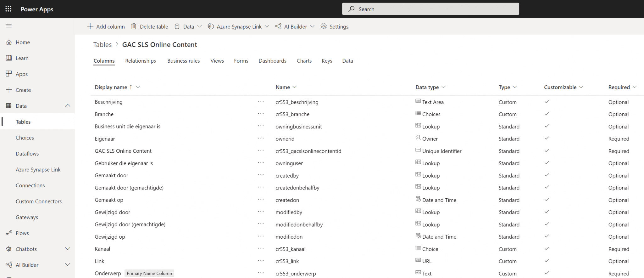Switch to the Views tab
The image size is (644, 278).
217,61
